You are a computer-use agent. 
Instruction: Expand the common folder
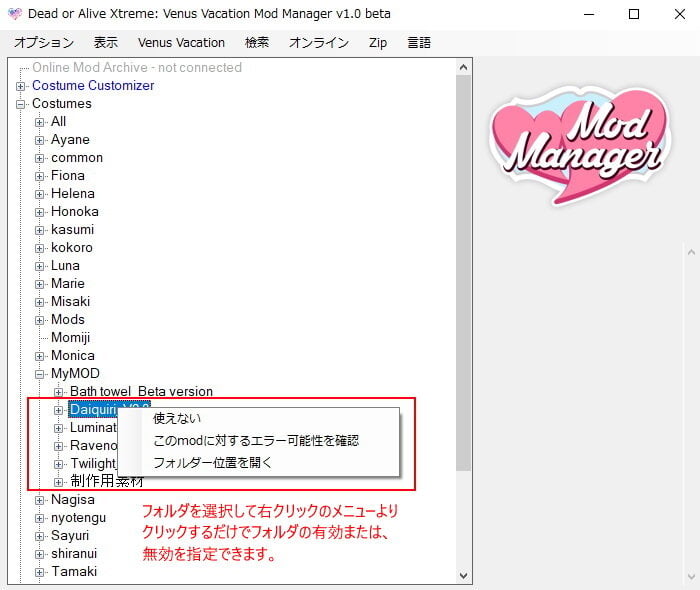40,158
